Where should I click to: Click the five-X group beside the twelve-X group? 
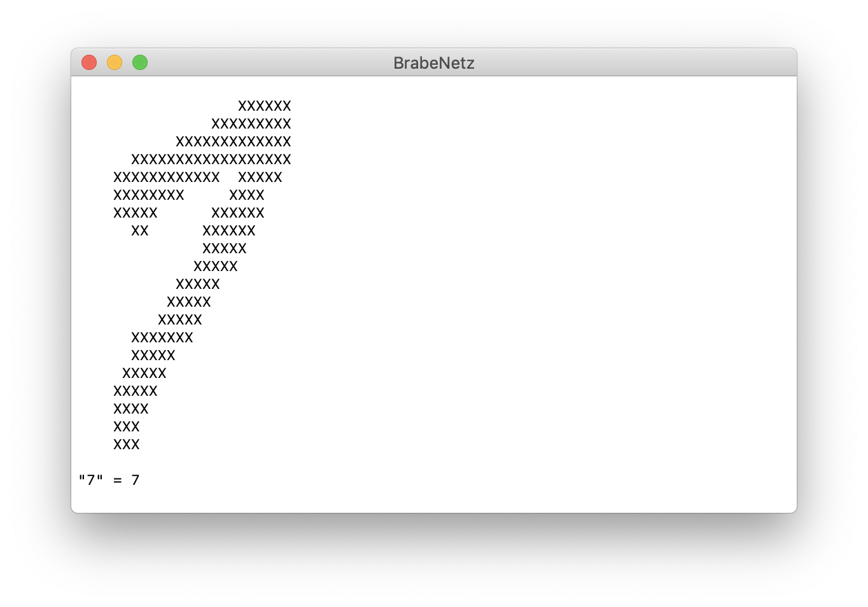pos(260,177)
